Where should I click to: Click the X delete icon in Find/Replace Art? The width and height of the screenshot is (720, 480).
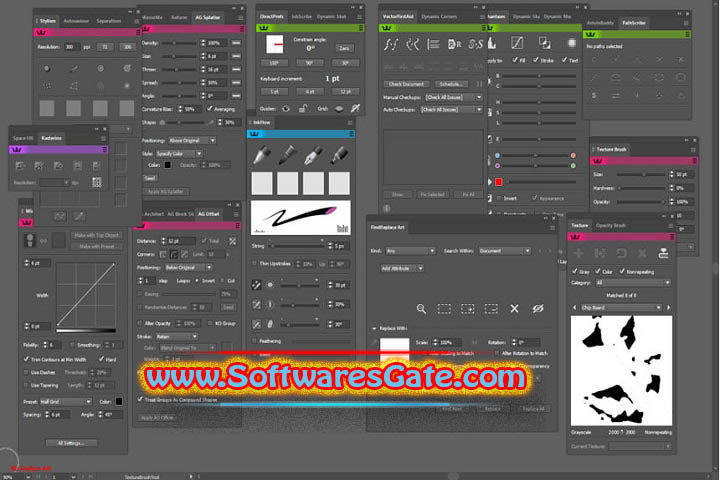514,309
